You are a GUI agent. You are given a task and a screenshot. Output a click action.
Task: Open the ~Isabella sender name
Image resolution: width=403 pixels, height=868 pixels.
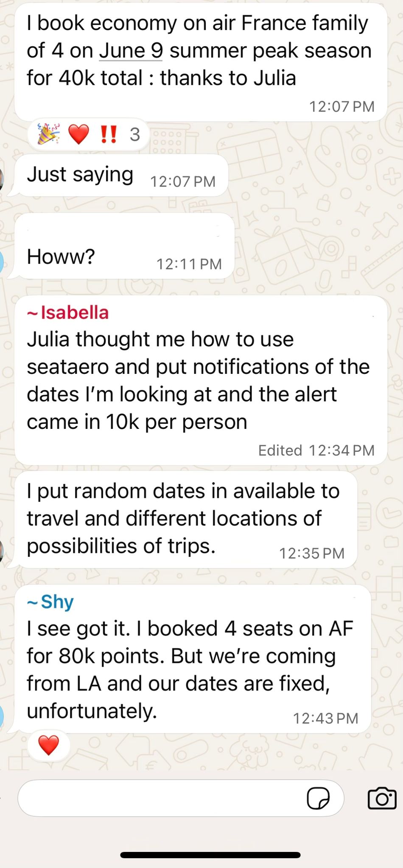[x=68, y=313]
